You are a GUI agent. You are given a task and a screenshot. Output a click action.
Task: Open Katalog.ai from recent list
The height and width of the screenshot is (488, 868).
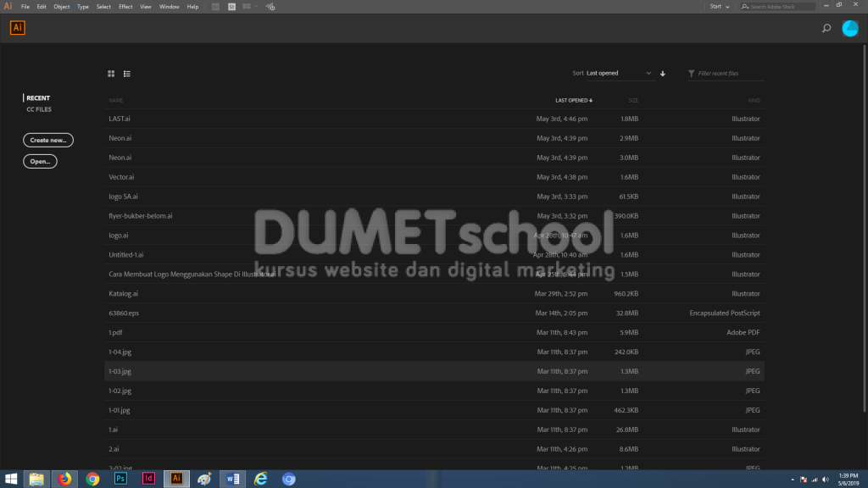(434, 294)
